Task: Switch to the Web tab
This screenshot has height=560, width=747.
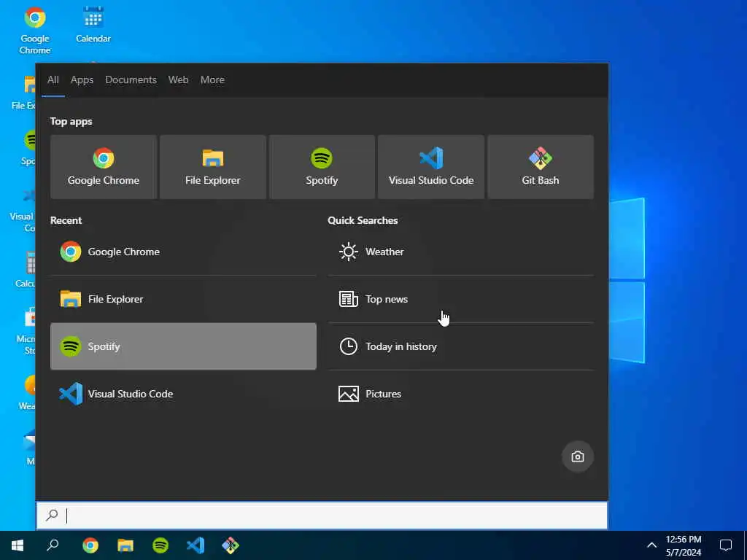Action: coord(178,80)
